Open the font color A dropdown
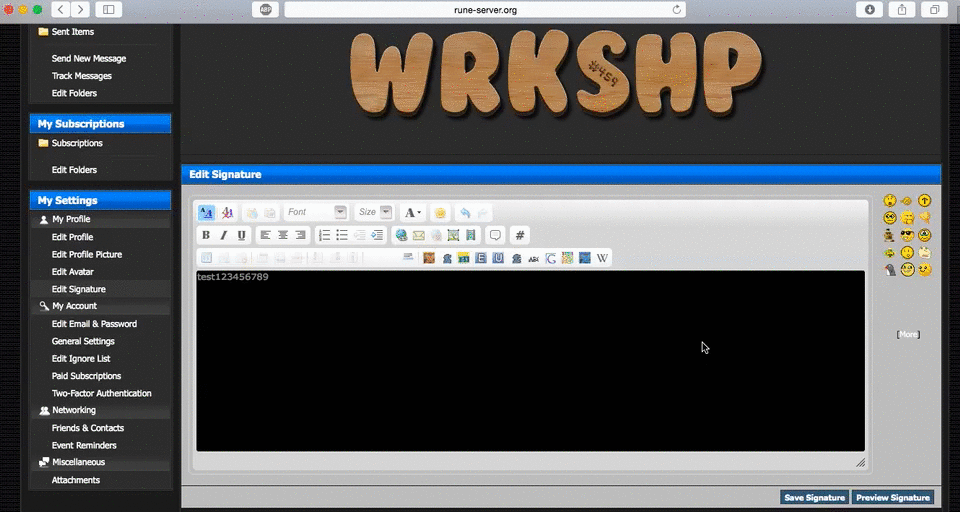Screen dimensions: 960x512 coord(413,213)
